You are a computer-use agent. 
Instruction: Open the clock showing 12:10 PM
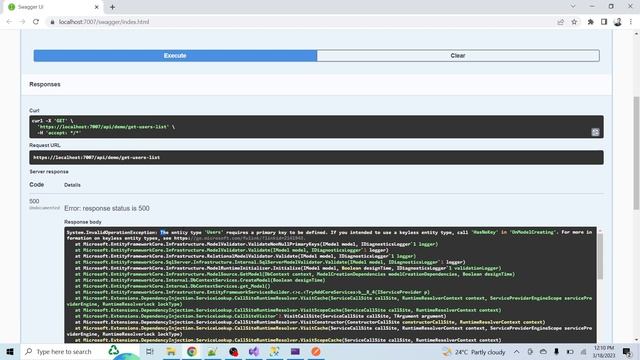[604, 352]
